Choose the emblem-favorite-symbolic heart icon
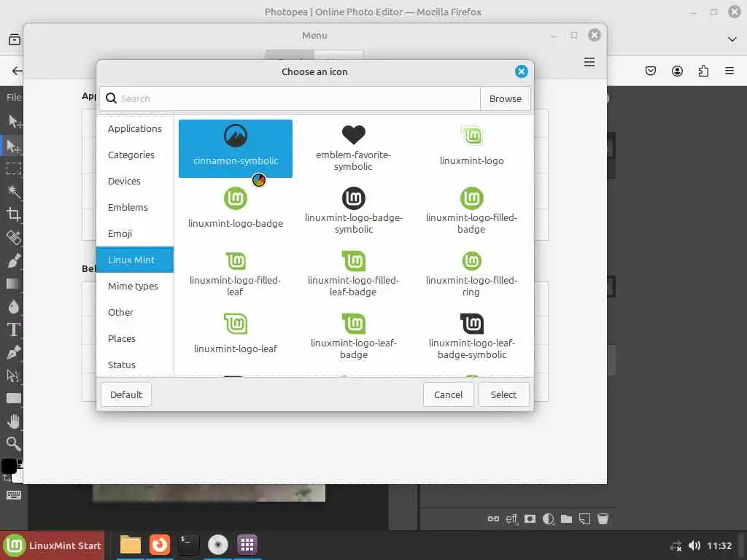Screen dimensions: 747x560 (x=353, y=148)
